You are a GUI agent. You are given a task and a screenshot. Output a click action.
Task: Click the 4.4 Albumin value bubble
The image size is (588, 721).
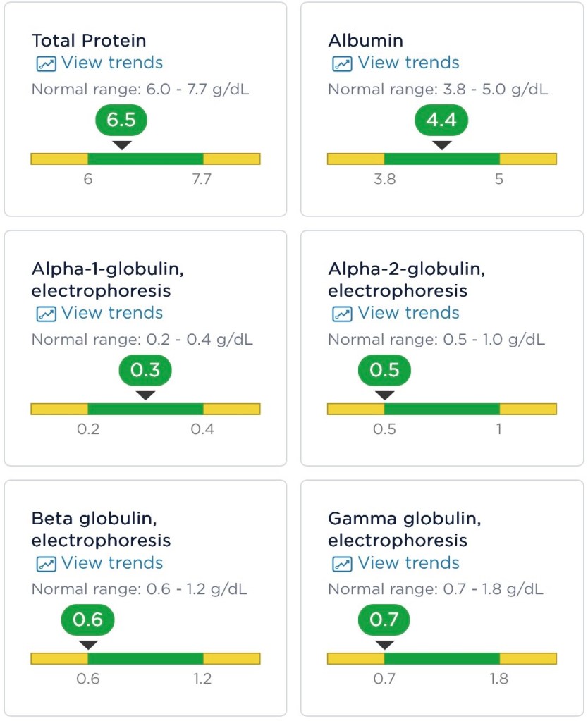coord(441,121)
